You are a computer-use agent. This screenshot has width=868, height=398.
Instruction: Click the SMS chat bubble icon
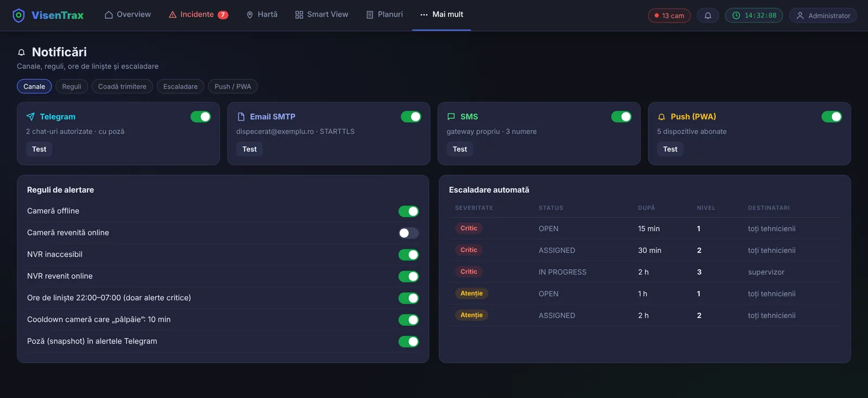click(451, 117)
